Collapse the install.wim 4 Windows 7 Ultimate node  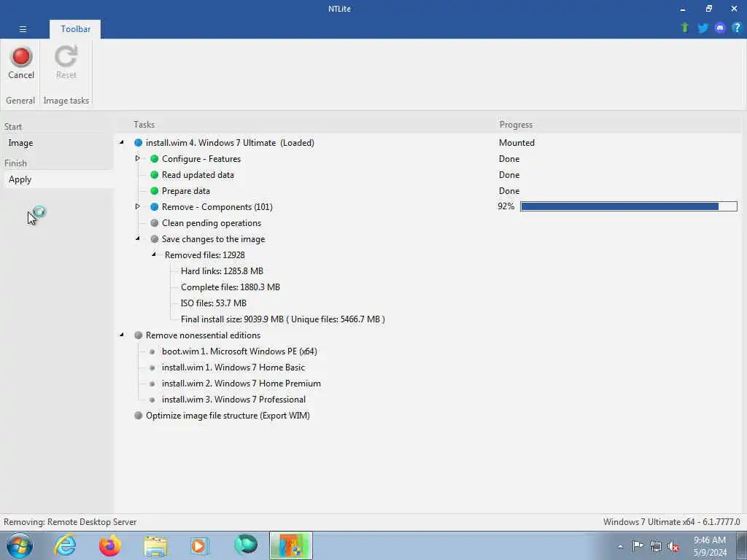[122, 142]
